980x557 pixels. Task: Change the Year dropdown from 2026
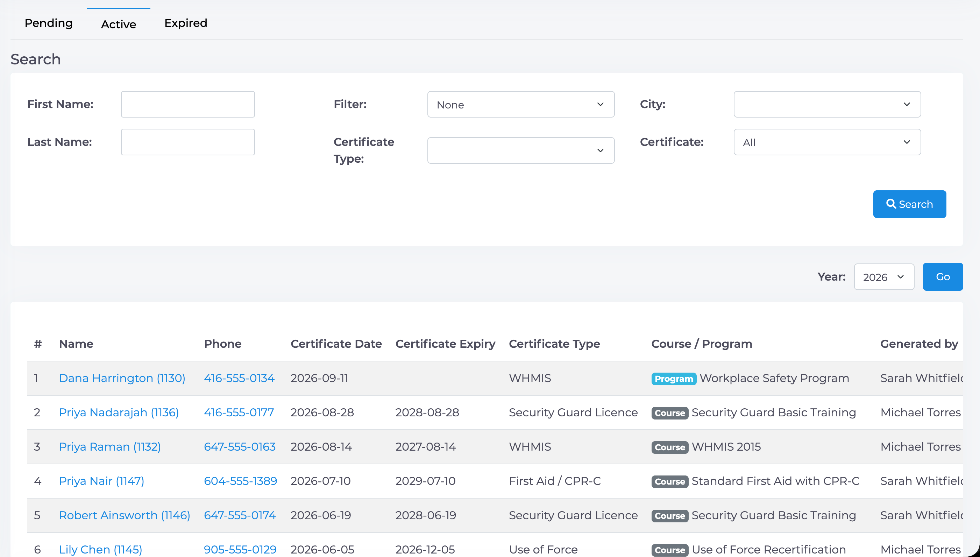(x=884, y=277)
